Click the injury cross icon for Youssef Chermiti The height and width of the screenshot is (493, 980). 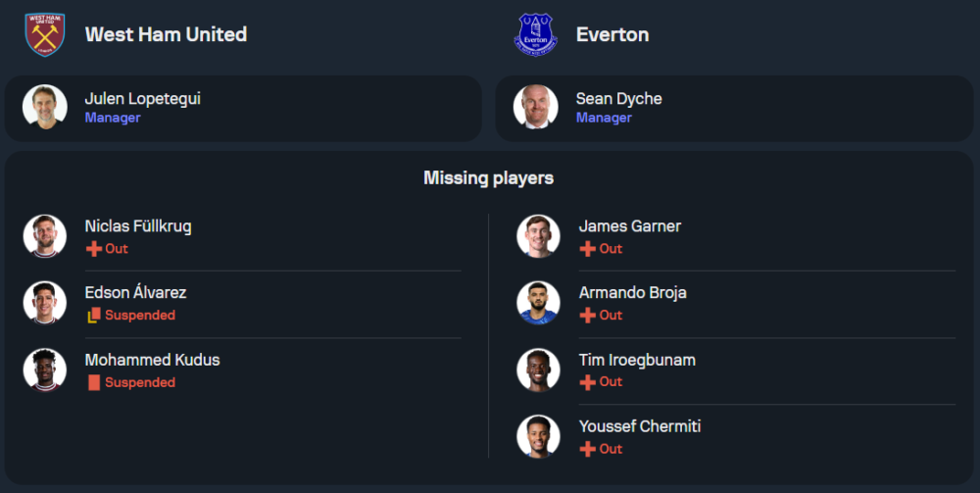click(x=588, y=449)
